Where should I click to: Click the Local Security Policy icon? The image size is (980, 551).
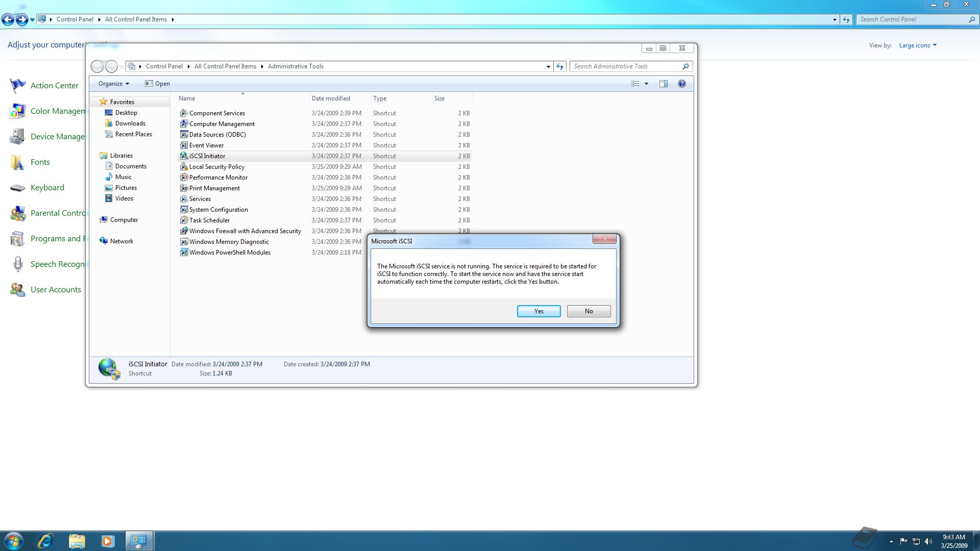(184, 166)
